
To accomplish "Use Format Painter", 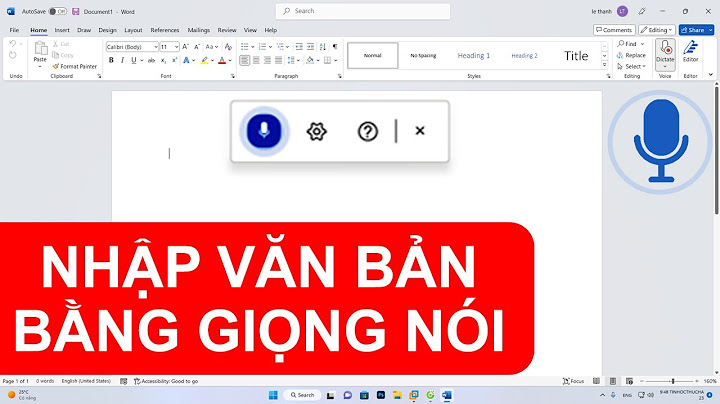I will coord(74,67).
